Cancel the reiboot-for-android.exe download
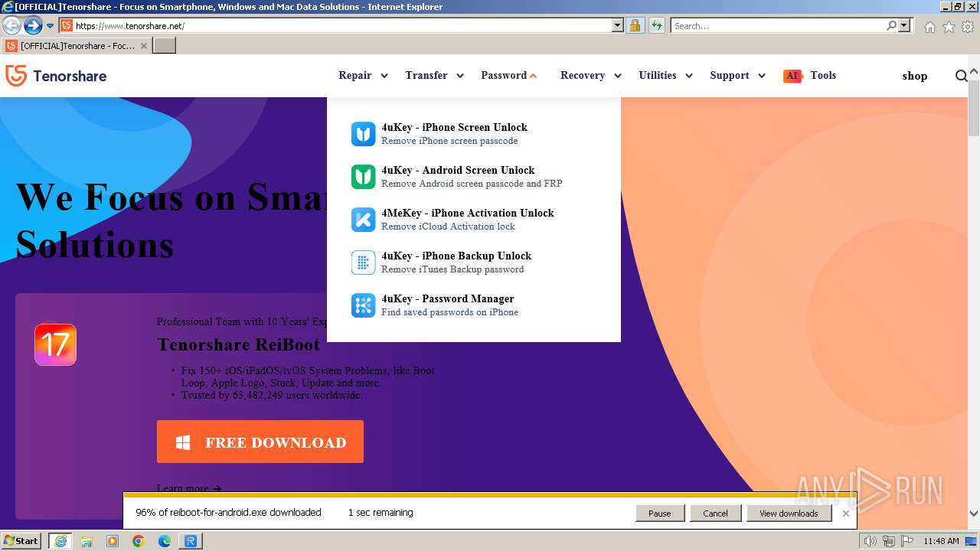This screenshot has height=551, width=980. pos(715,514)
